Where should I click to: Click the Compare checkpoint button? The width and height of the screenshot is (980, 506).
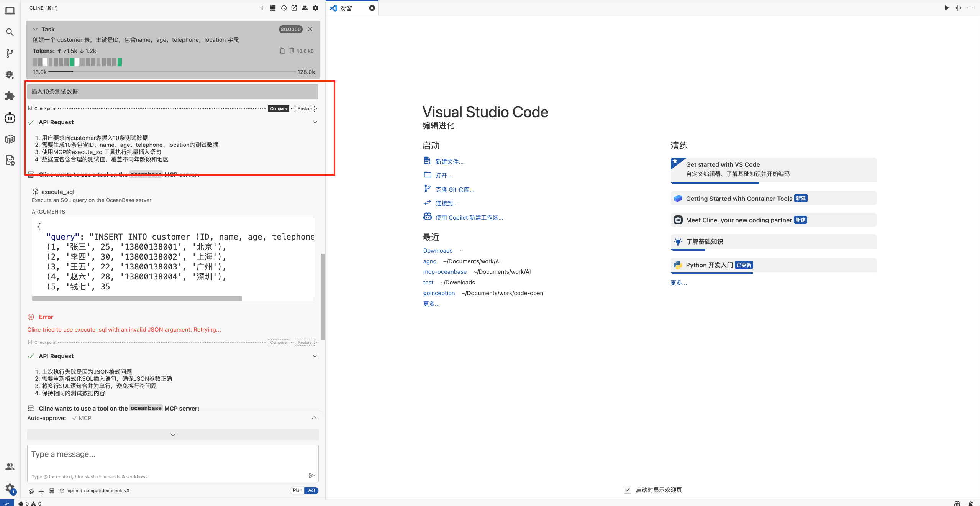(x=278, y=108)
